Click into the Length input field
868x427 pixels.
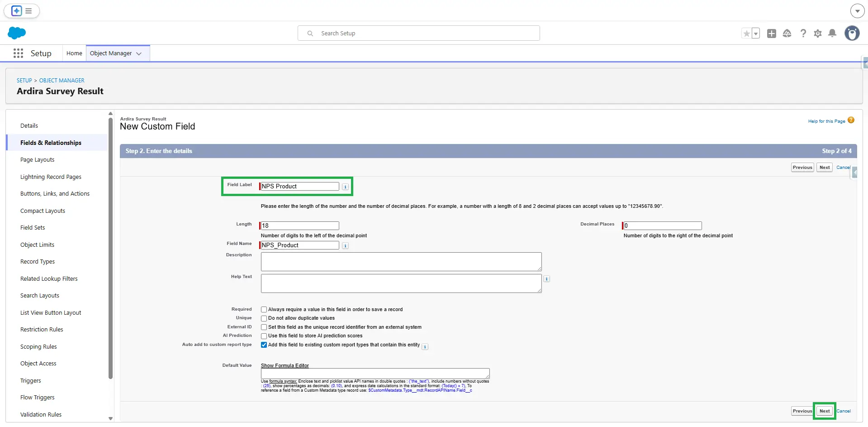coord(299,225)
